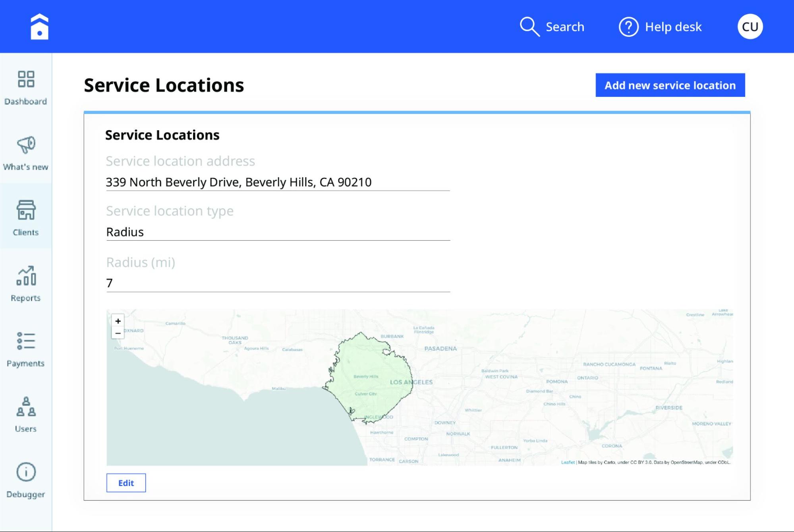This screenshot has width=794, height=532.
Task: Click Add new service location
Action: [x=670, y=85]
